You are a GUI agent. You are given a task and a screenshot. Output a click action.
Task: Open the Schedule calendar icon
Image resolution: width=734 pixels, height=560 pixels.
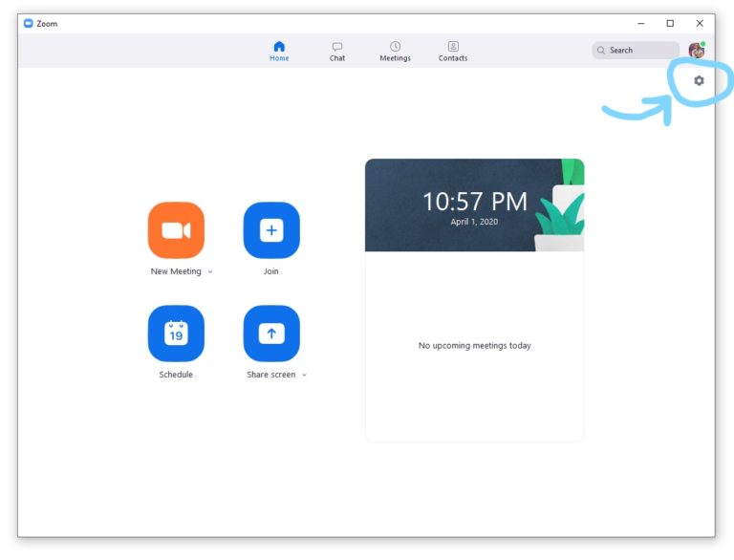(x=176, y=334)
